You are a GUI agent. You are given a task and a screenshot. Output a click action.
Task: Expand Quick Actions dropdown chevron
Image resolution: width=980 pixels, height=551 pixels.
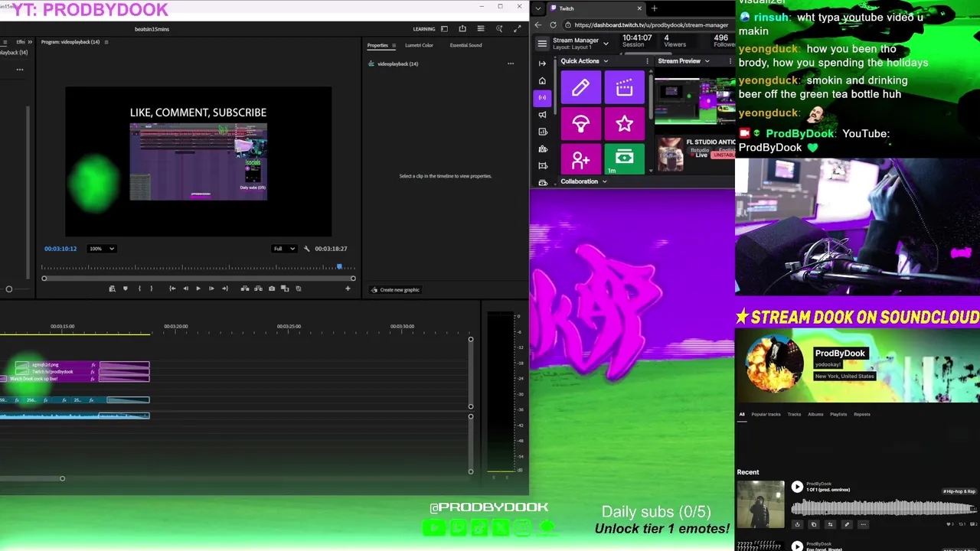[606, 61]
